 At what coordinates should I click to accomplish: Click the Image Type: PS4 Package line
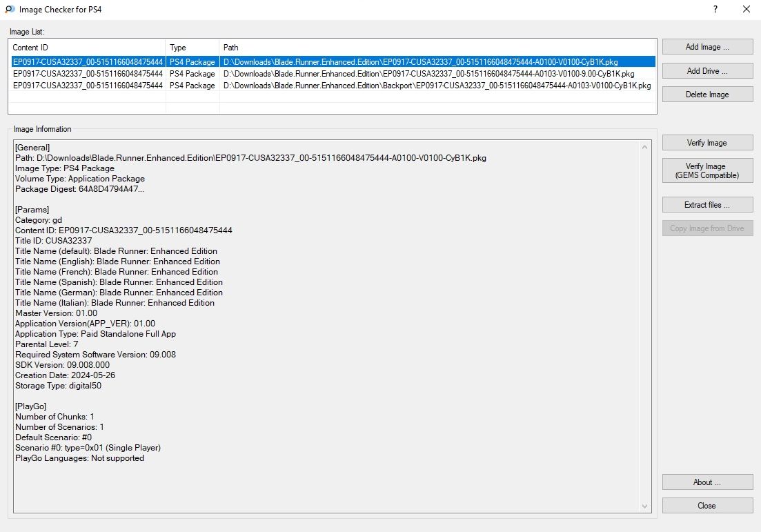pos(65,168)
